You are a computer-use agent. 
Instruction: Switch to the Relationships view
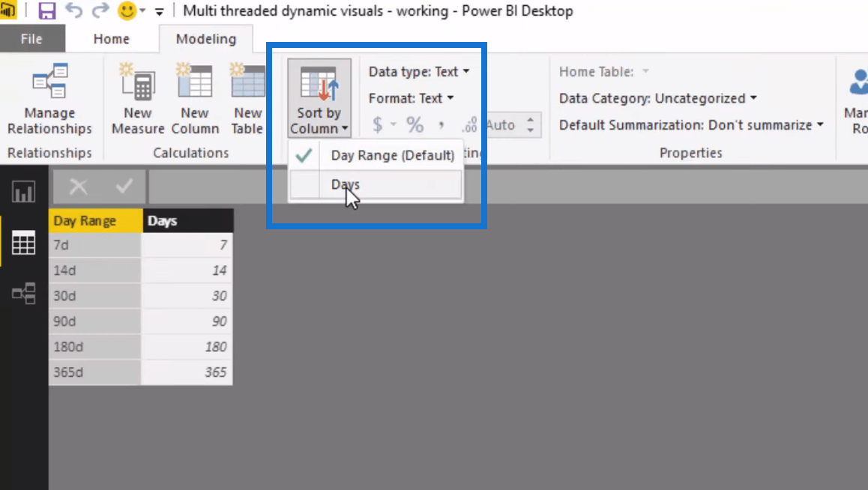[x=23, y=294]
